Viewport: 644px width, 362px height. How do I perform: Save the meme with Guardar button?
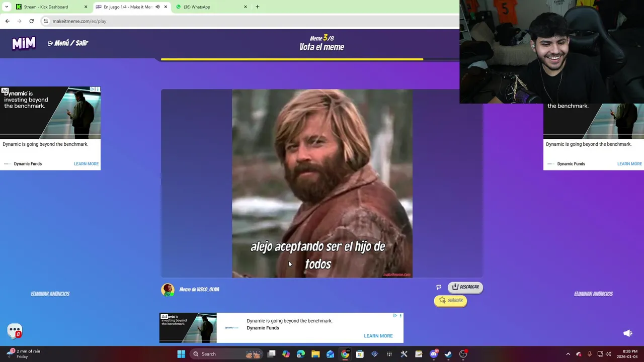pyautogui.click(x=450, y=300)
